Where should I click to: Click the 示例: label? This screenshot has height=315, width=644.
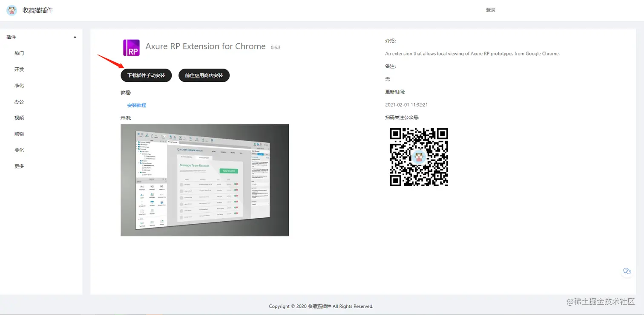click(x=126, y=118)
